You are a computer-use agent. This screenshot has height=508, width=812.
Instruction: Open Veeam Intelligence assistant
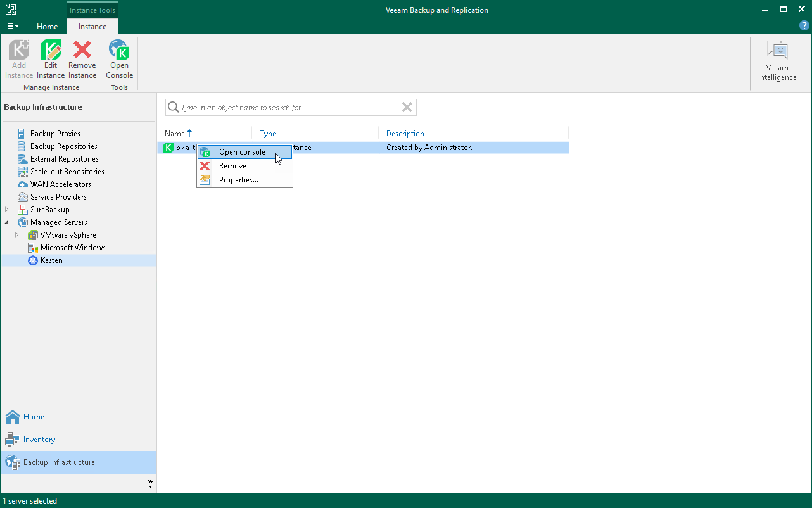point(777,61)
